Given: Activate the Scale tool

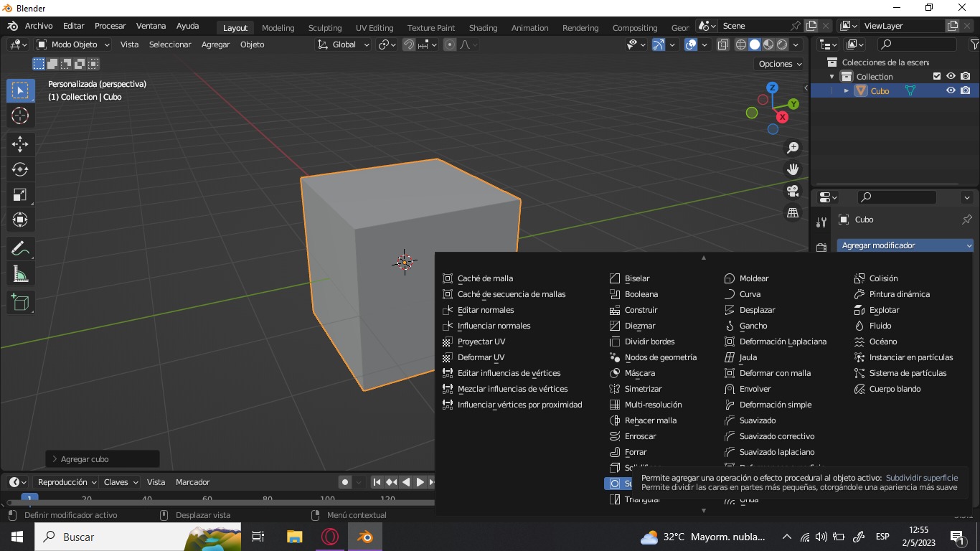Looking at the screenshot, I should click(20, 194).
